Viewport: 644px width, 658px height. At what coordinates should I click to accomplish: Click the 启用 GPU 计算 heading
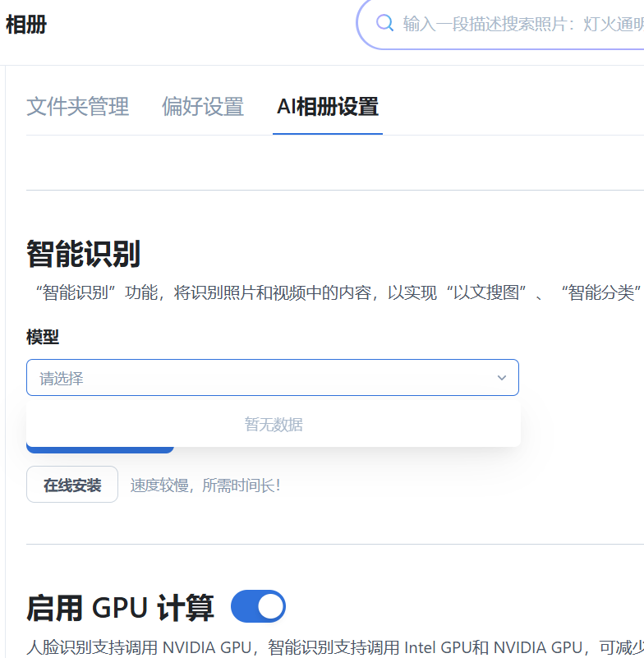(121, 608)
